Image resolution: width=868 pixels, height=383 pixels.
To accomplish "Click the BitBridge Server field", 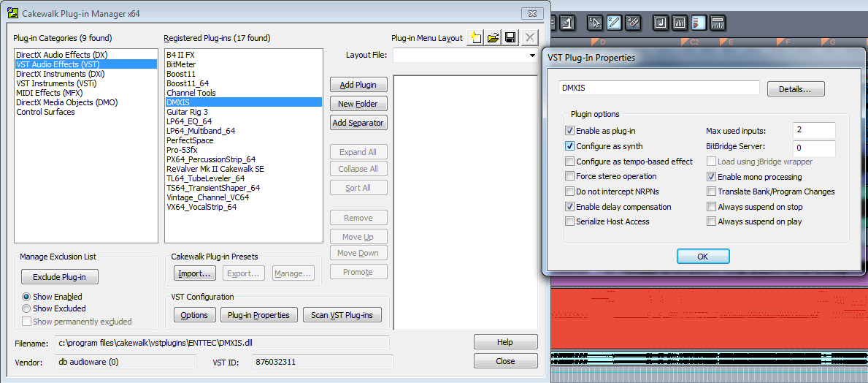I will pyautogui.click(x=814, y=148).
